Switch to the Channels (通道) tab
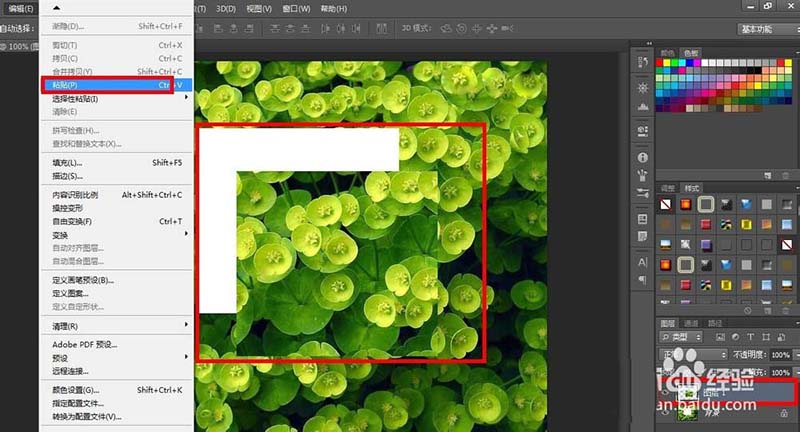The height and width of the screenshot is (432, 800). 691,323
